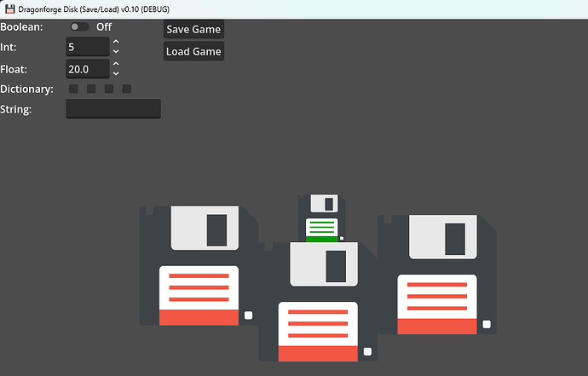Click the Save Game button
This screenshot has width=588, height=376.
(x=193, y=29)
